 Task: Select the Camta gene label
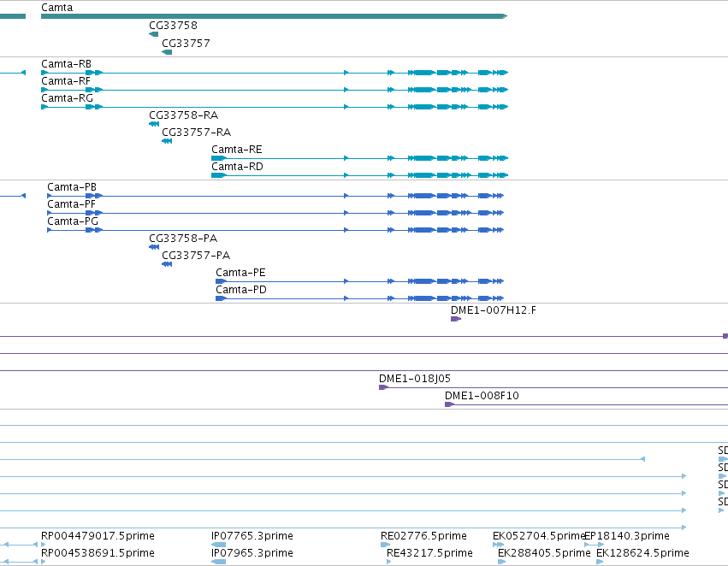(56, 8)
